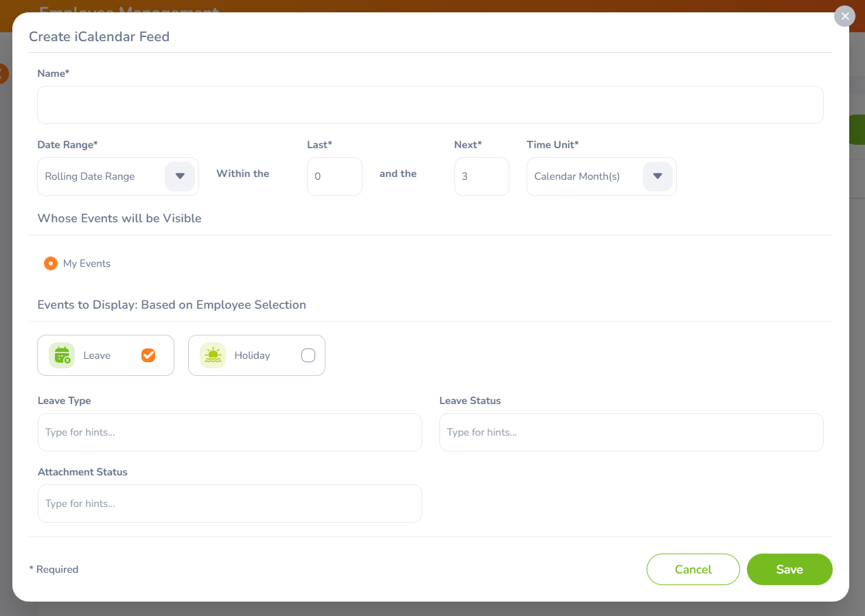This screenshot has width=865, height=616.
Task: Click the Holiday sun icon
Action: tap(213, 355)
